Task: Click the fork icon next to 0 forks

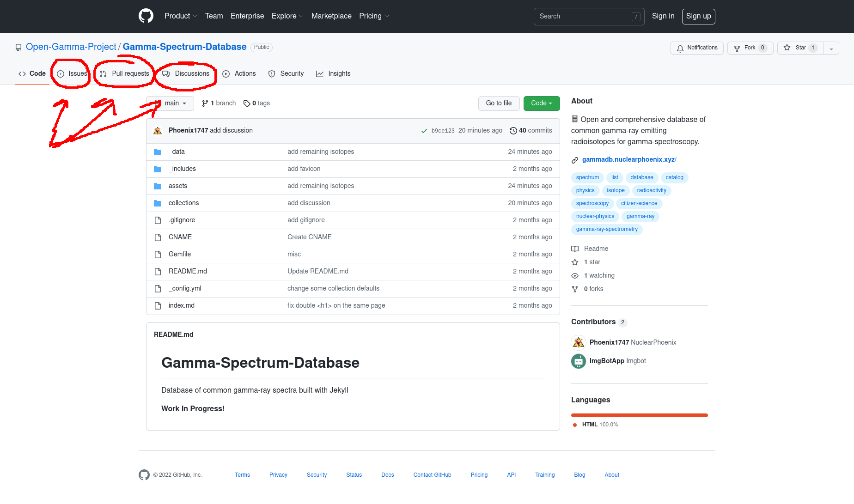Action: coord(575,289)
